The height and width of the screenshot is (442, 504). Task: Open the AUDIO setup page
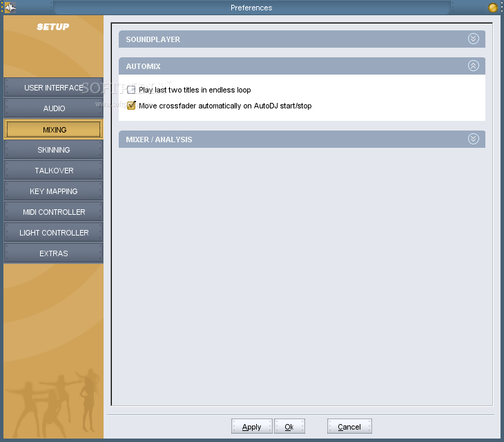53,108
